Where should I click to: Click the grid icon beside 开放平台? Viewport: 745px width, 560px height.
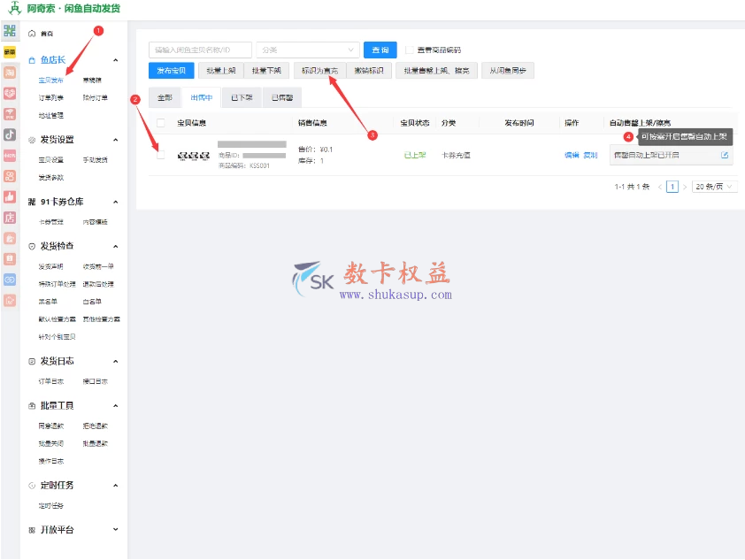click(x=32, y=530)
